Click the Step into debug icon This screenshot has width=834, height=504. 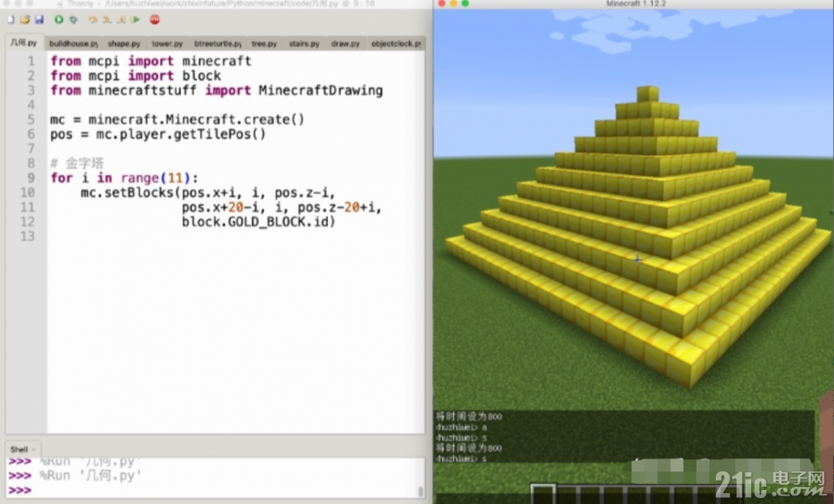[x=107, y=19]
